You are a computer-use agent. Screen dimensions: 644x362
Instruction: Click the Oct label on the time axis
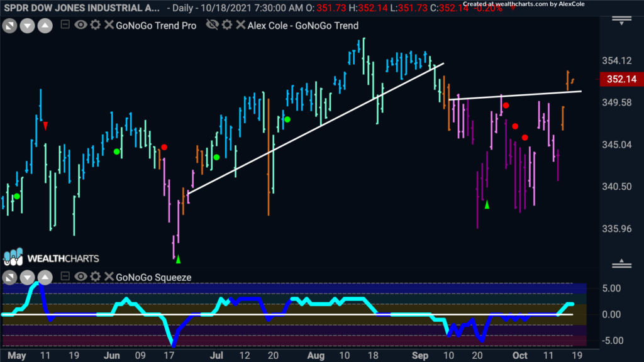[x=520, y=356]
